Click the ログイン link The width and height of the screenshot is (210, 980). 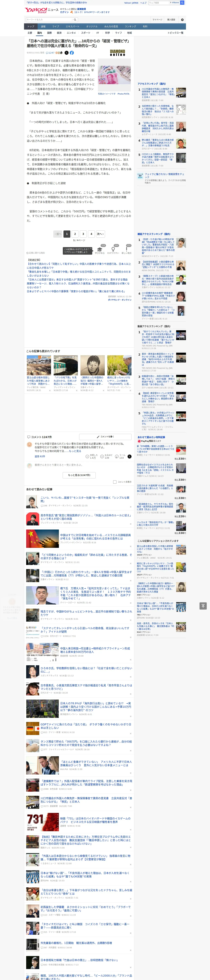(x=64, y=12)
